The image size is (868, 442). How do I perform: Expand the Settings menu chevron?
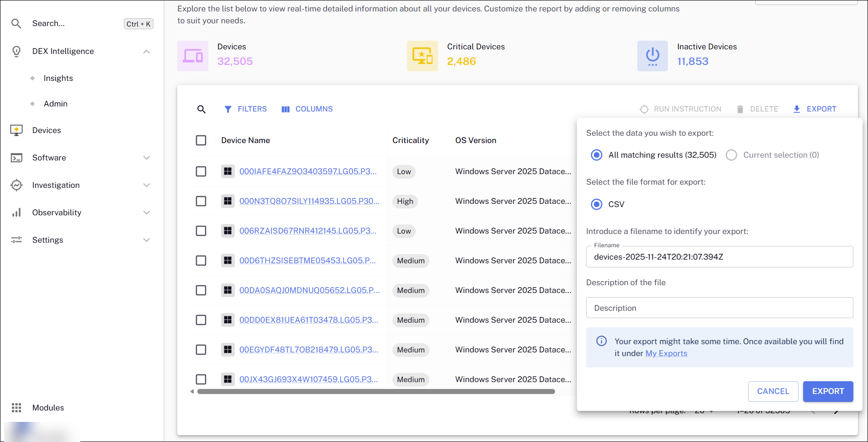click(x=147, y=240)
